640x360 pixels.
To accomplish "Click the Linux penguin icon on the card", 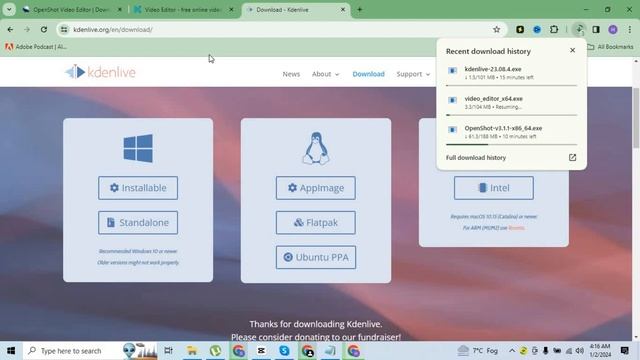I will [x=316, y=148].
